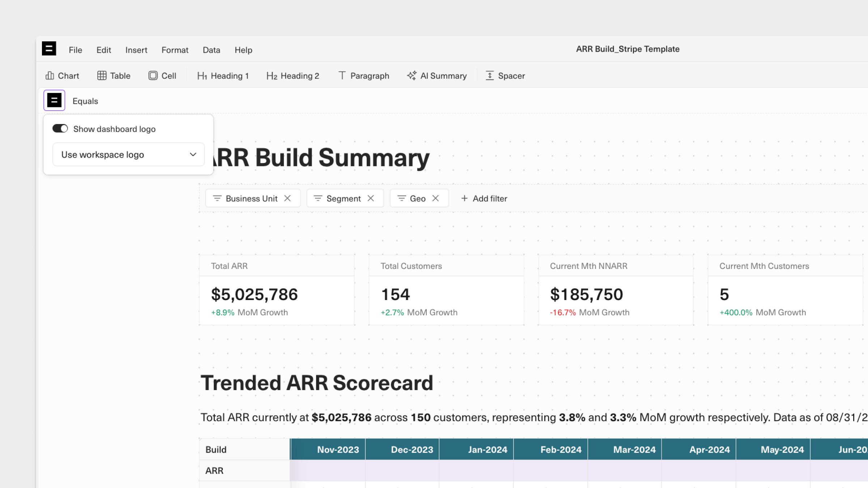Viewport: 868px width, 488px height.
Task: Generate an AI Summary block
Action: 437,76
